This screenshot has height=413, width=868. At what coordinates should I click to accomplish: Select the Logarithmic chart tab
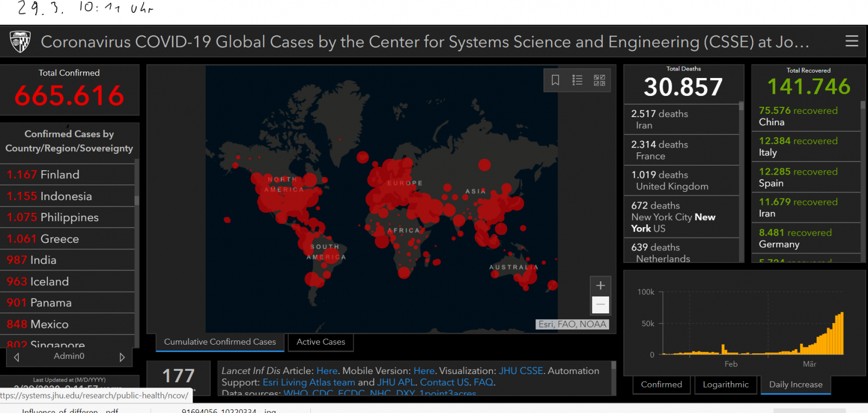725,384
